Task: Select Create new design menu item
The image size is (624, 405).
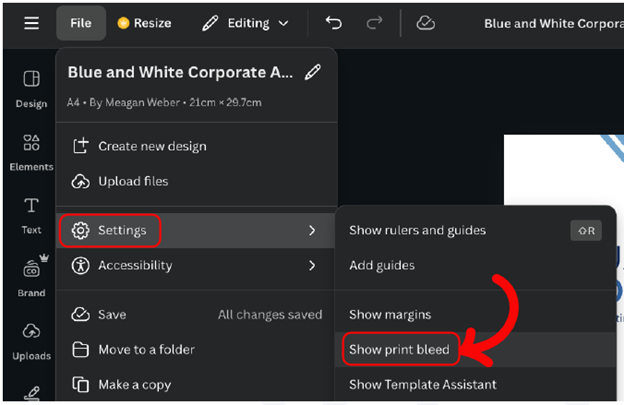Action: click(152, 146)
